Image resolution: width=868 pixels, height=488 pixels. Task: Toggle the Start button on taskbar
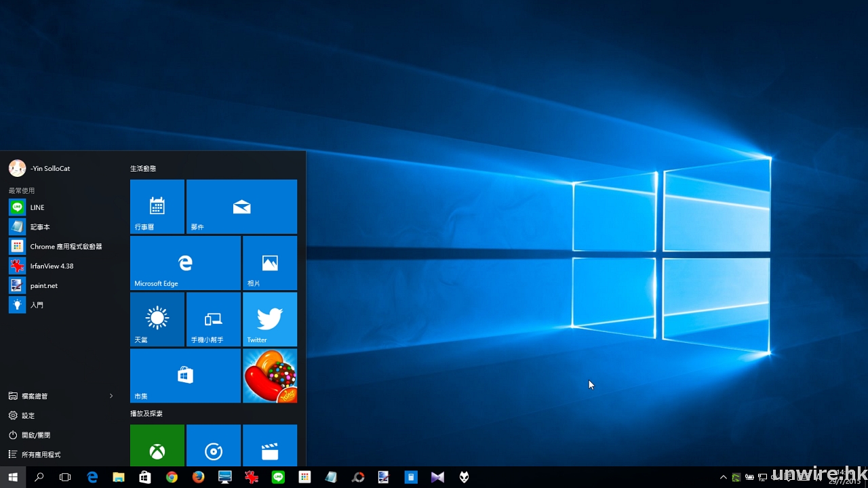[13, 477]
